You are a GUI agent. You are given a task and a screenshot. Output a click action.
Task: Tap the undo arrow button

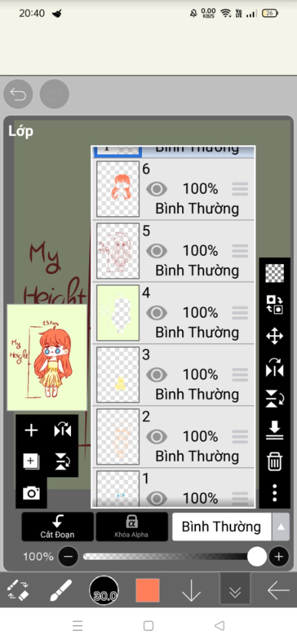[x=18, y=94]
